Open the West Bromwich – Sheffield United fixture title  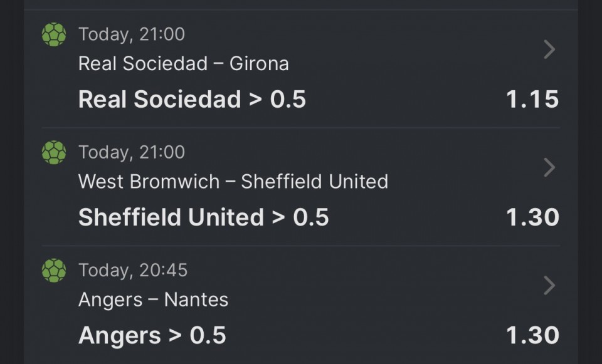(x=233, y=182)
